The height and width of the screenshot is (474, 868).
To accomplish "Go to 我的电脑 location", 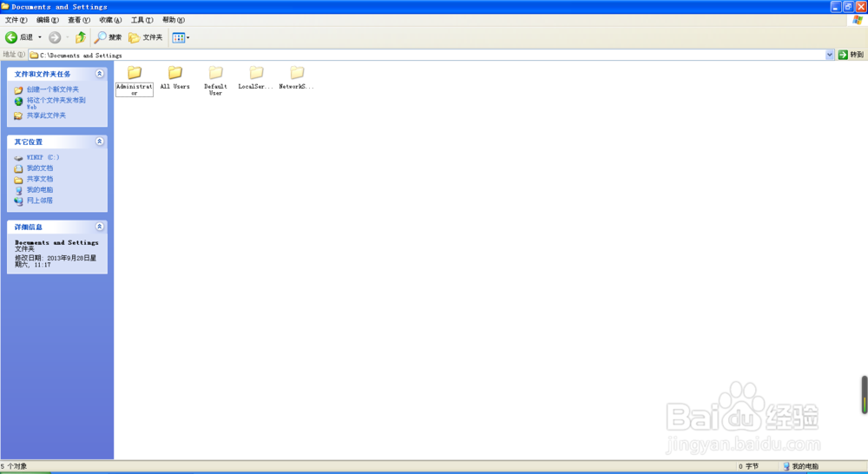I will pos(40,189).
